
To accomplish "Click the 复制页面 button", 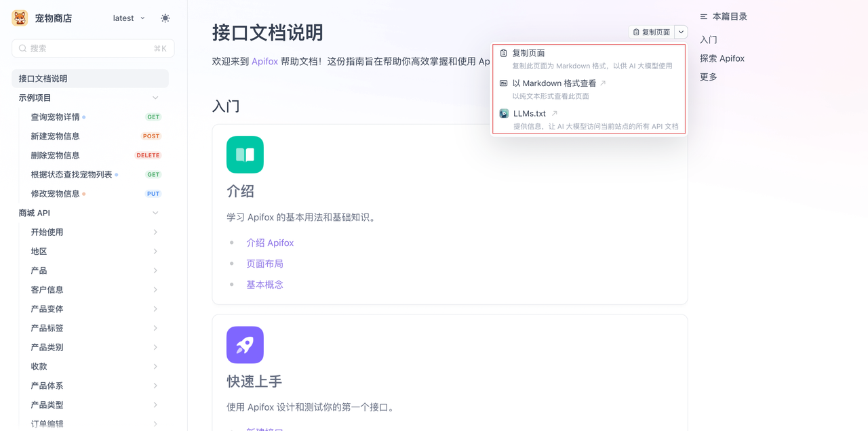I will (652, 32).
